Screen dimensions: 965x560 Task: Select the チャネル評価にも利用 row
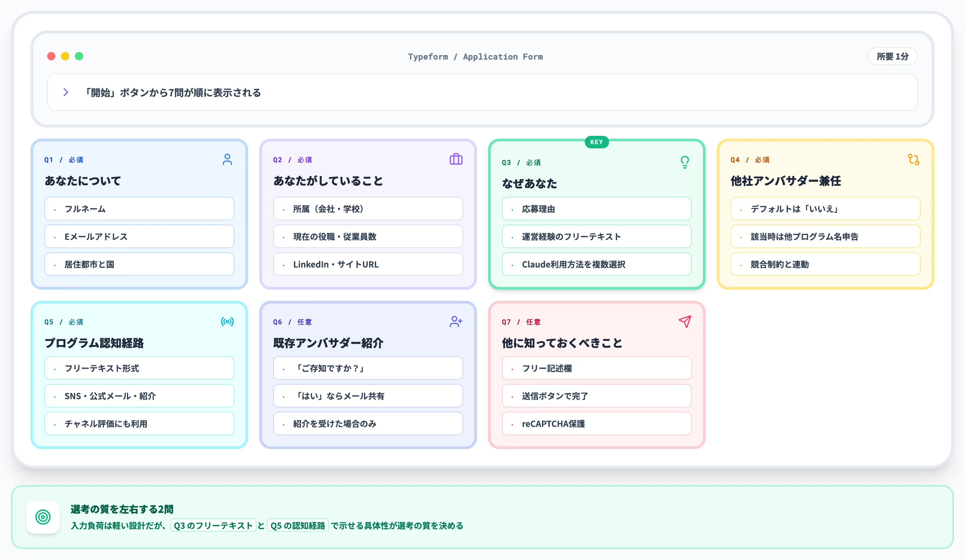(x=139, y=424)
